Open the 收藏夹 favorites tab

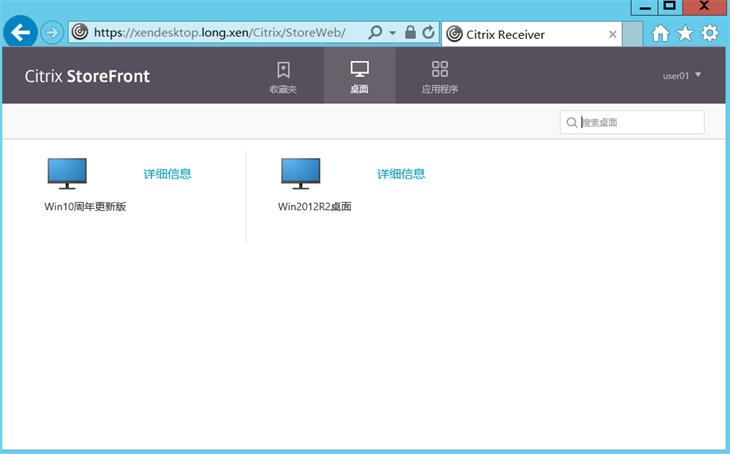click(x=283, y=76)
